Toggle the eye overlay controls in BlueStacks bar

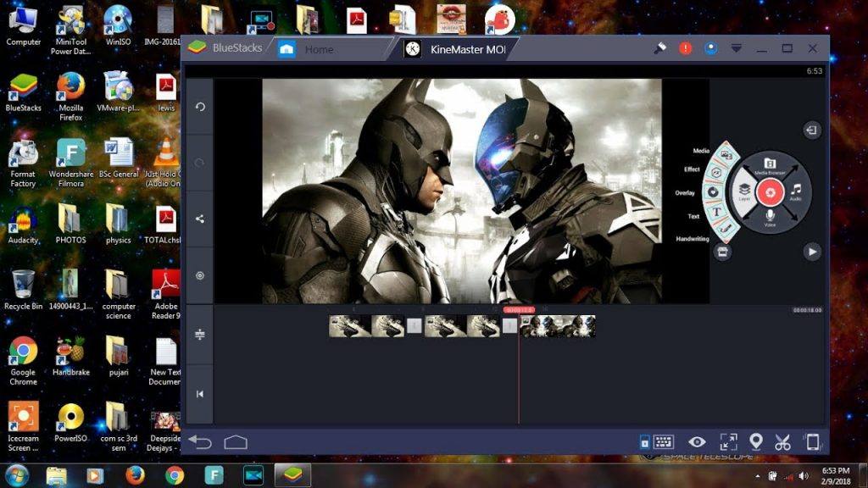tap(697, 441)
